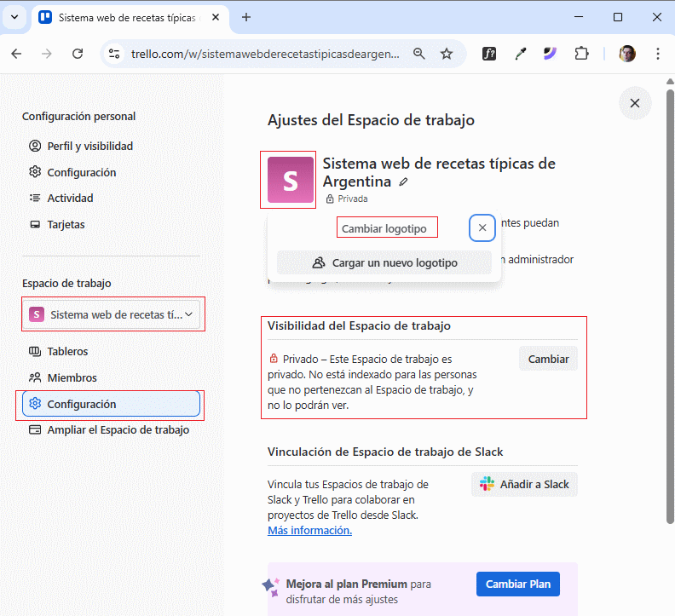
Task: Close the Cambiar logotipo popup
Action: 482,228
